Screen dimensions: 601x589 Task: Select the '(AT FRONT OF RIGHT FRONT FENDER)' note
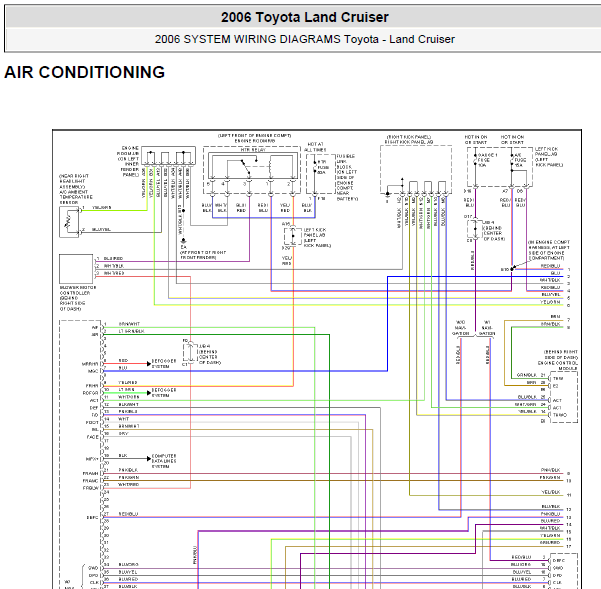[x=203, y=255]
